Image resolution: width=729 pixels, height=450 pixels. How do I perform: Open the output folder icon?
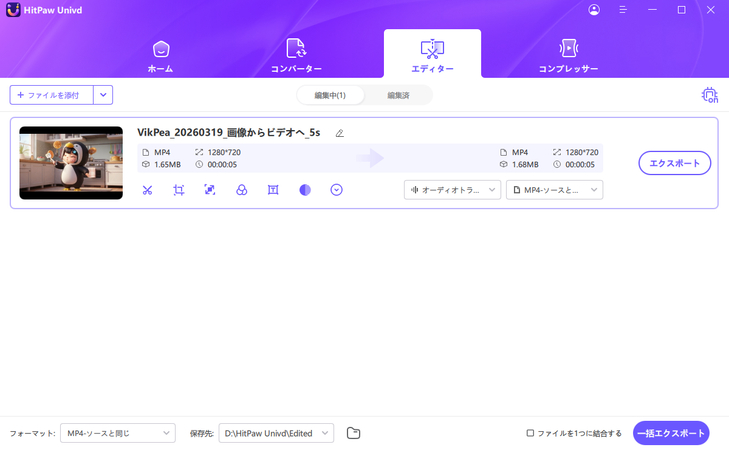pyautogui.click(x=353, y=433)
